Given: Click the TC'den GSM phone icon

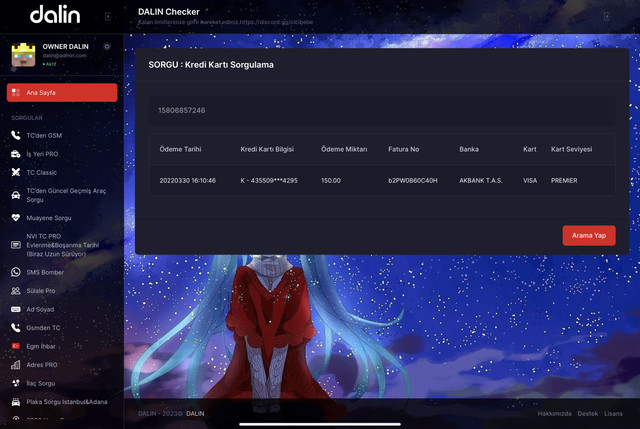Looking at the screenshot, I should (15, 136).
